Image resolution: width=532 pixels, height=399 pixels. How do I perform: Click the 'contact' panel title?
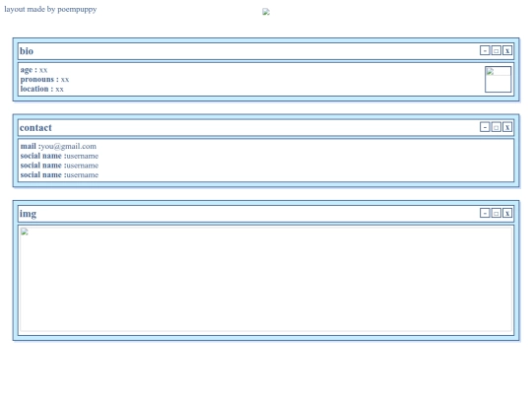click(35, 128)
